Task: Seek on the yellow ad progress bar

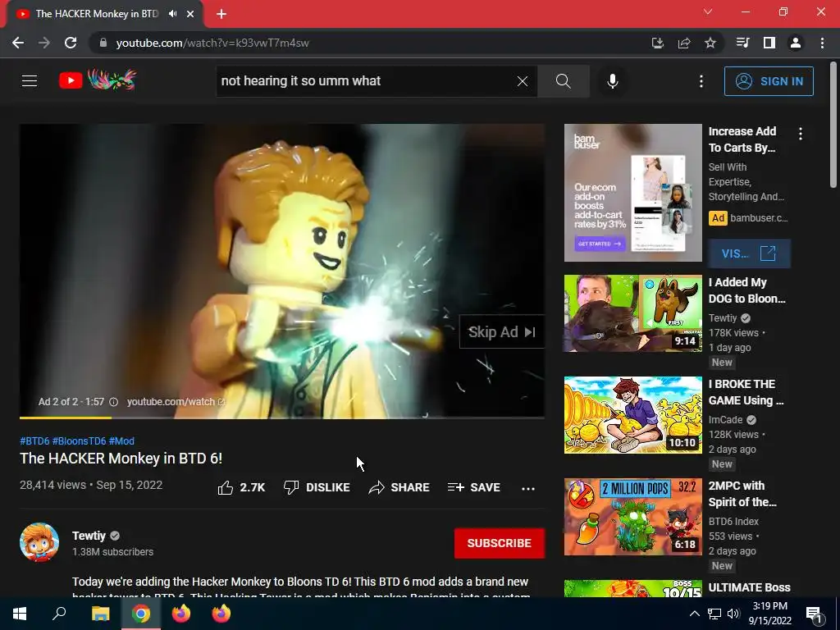Action: pos(282,418)
